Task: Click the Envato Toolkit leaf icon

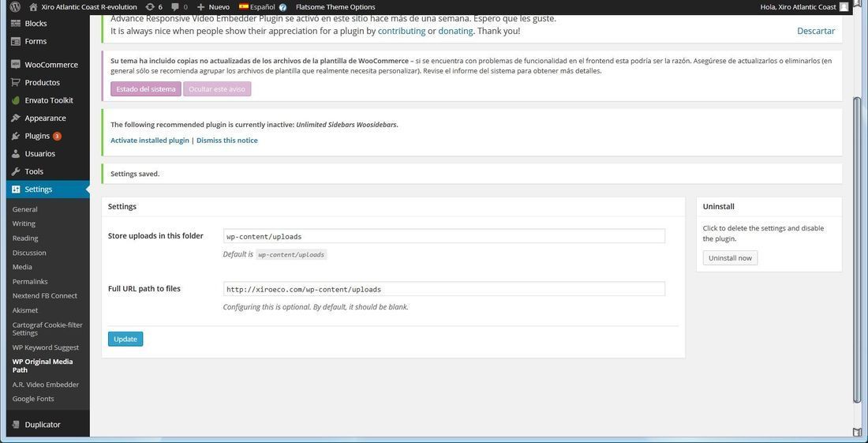Action: coord(16,100)
